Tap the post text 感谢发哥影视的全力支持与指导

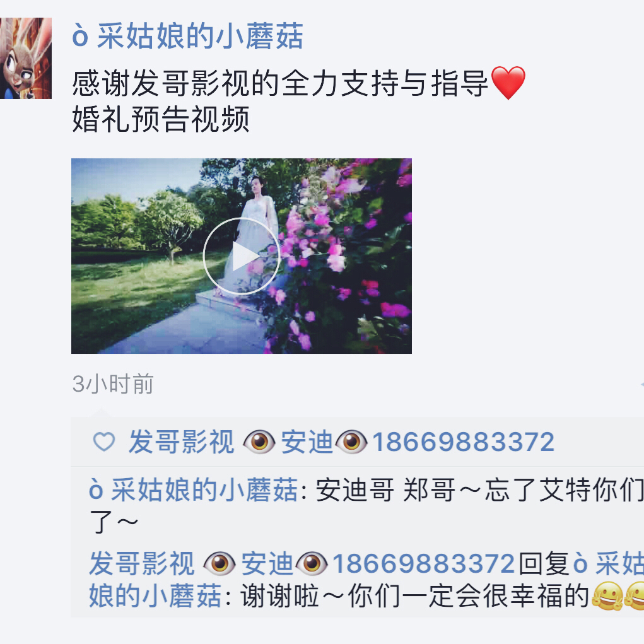pos(281,83)
